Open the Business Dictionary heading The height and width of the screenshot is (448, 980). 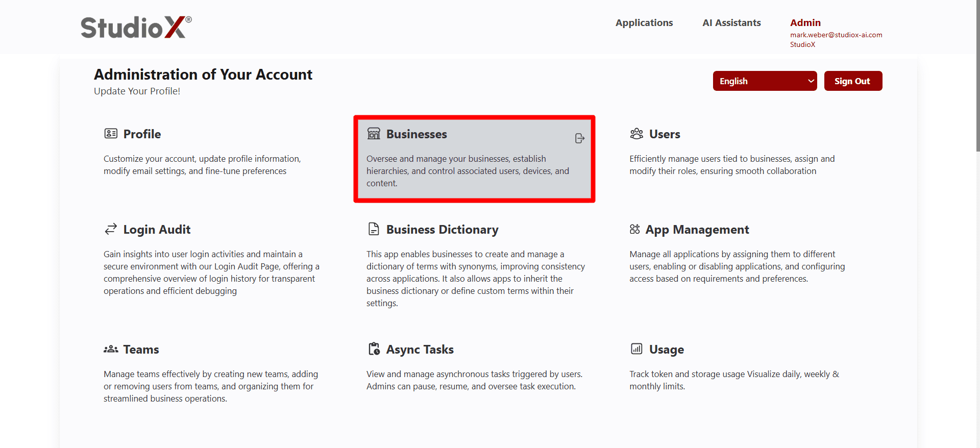point(442,230)
